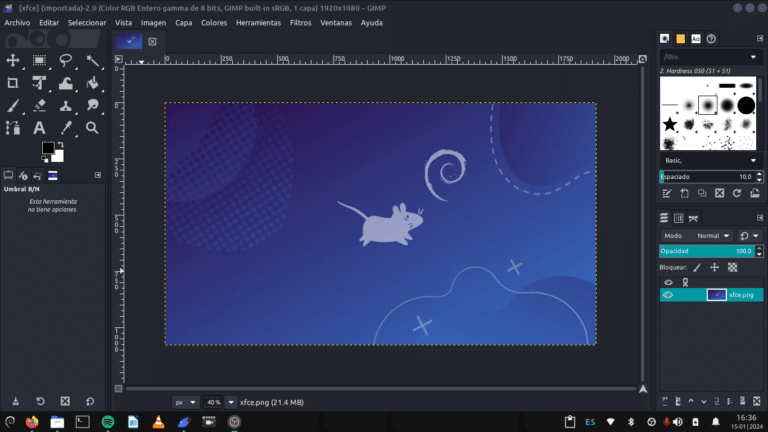This screenshot has width=768, height=432.
Task: Switch to the Channels tab
Action: coord(678,218)
